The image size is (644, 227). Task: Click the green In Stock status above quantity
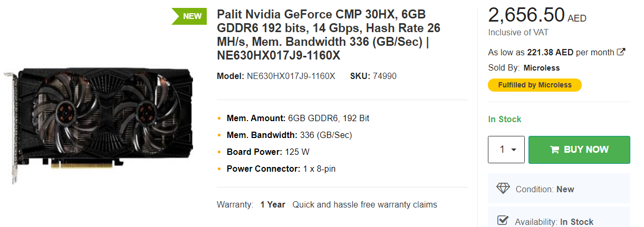(504, 119)
